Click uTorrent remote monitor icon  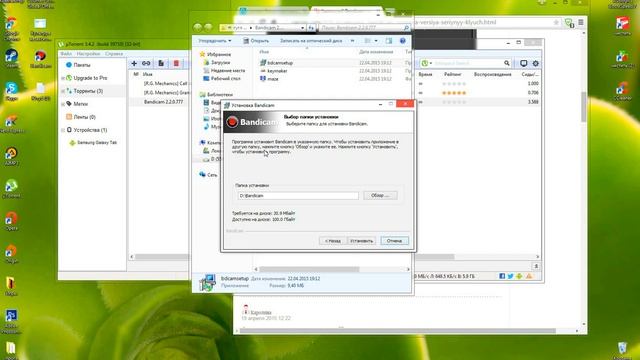click(x=523, y=63)
